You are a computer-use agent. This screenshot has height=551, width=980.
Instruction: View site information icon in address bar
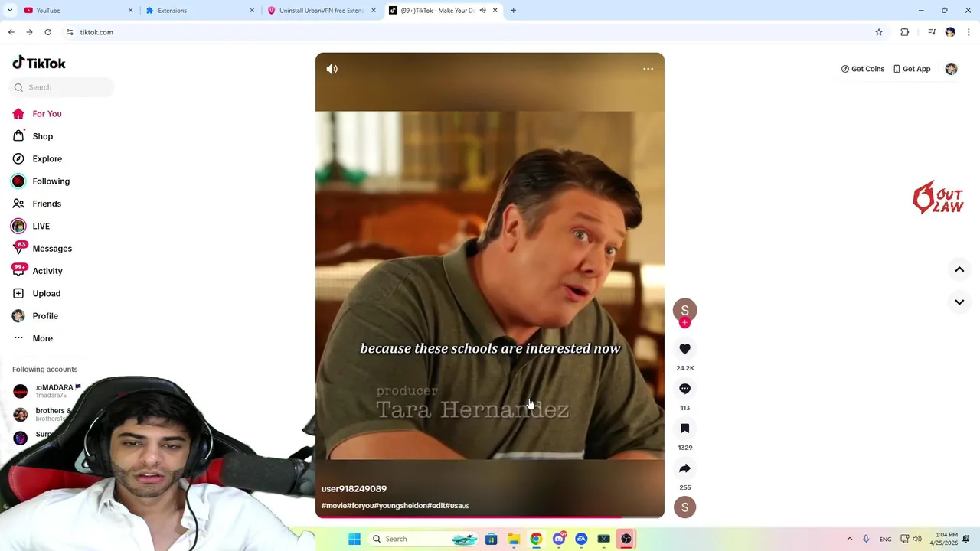[x=70, y=32]
